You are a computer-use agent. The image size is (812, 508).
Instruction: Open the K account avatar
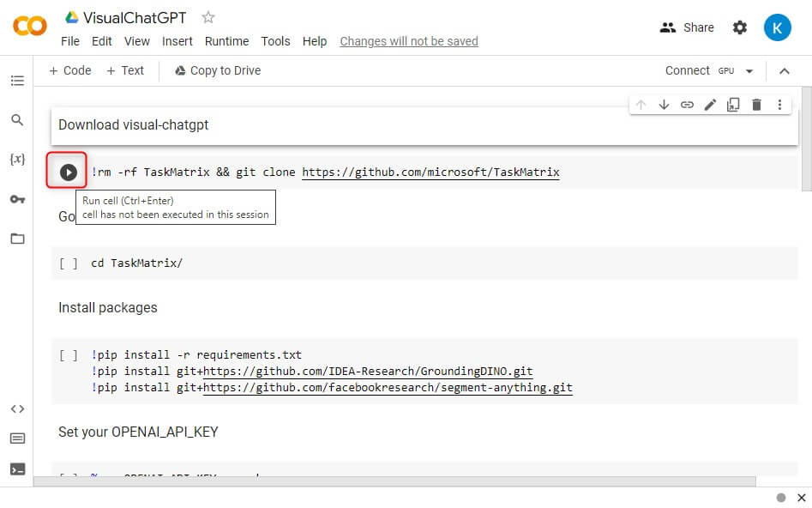tap(777, 27)
